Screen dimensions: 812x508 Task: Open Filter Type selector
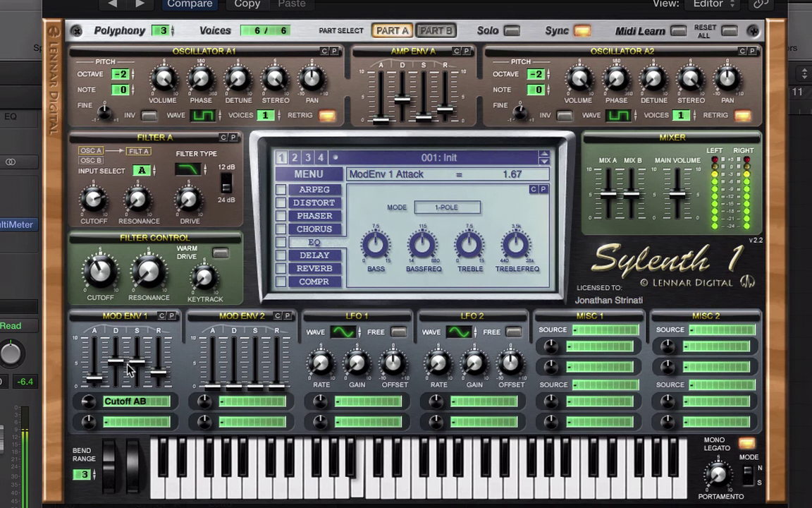[187, 169]
